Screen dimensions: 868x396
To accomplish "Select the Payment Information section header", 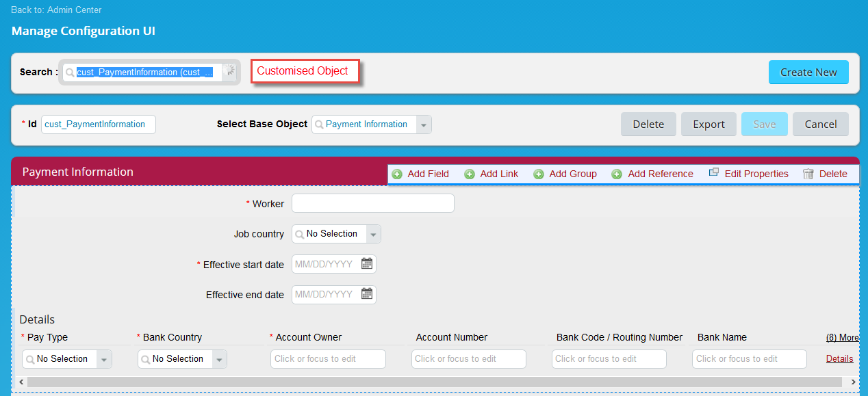I will (78, 172).
